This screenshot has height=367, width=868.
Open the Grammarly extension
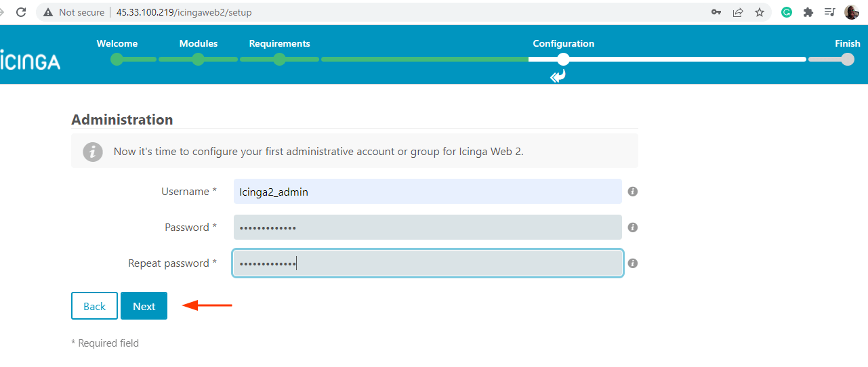787,12
